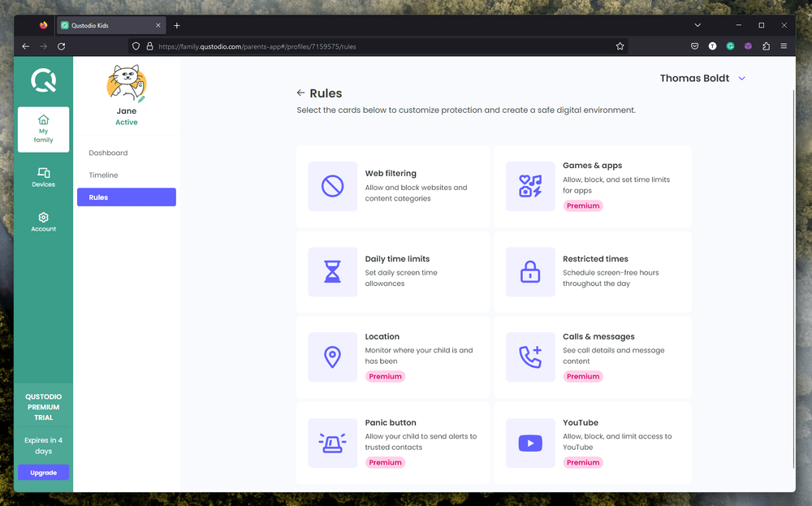
Task: Click the browser URL address bar
Action: click(378, 46)
